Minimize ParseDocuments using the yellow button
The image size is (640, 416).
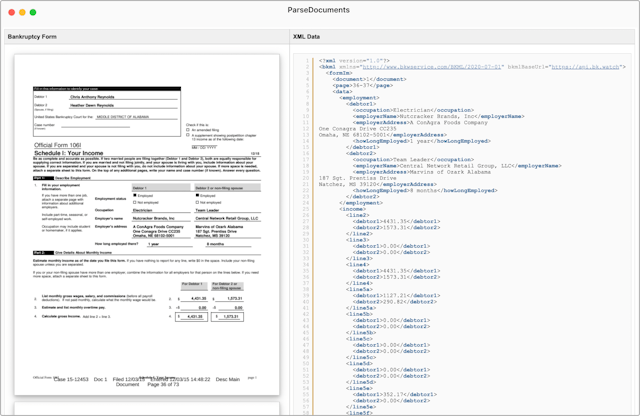pos(22,12)
